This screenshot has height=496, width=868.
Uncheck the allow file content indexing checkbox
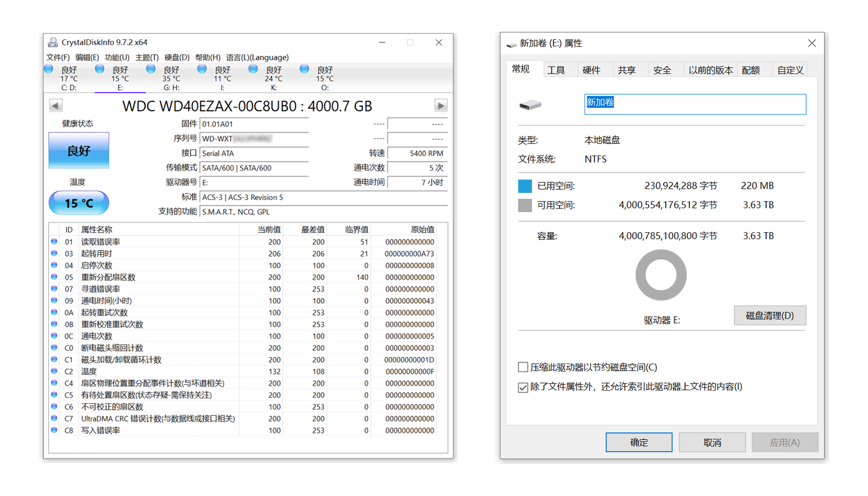tap(523, 387)
